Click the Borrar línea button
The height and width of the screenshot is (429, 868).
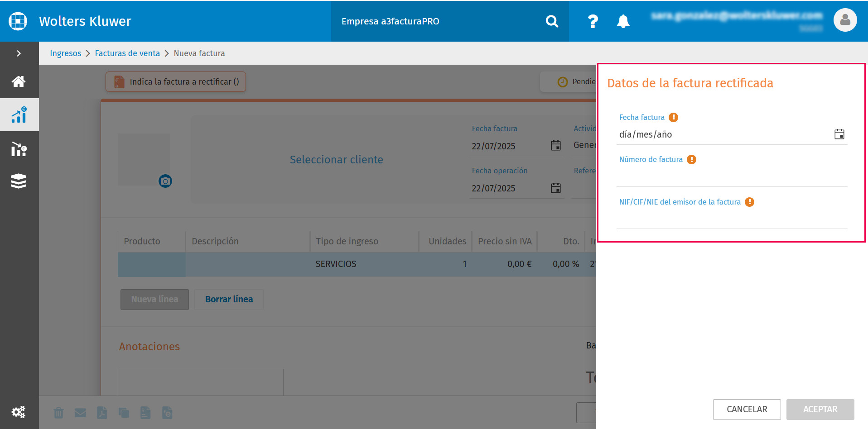[x=229, y=300]
